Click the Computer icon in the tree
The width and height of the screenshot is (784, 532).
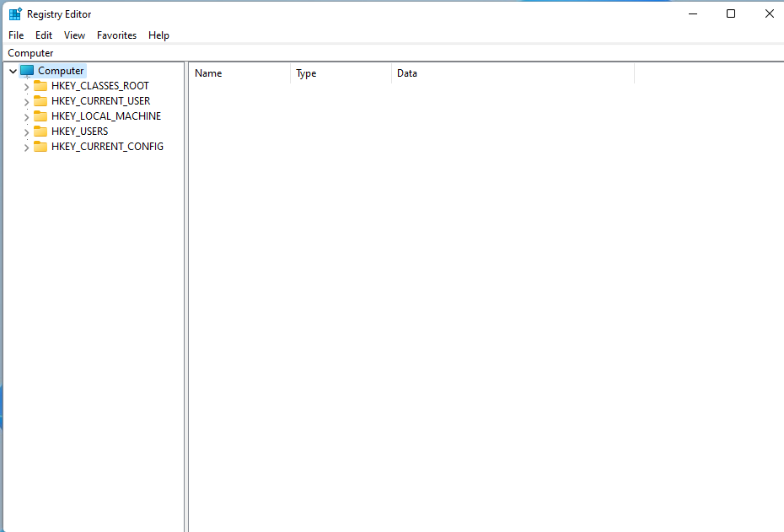[27, 70]
